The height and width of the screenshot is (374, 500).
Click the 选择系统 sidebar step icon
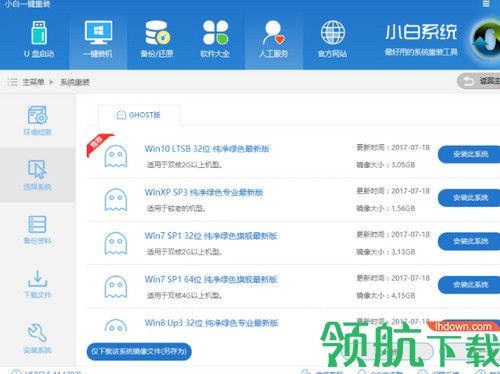click(37, 169)
